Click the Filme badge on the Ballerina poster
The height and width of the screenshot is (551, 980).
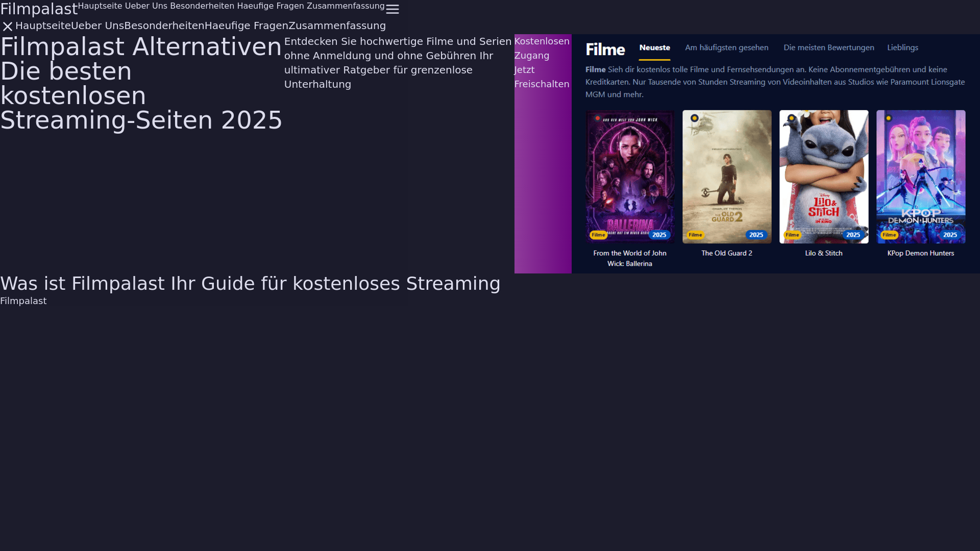click(598, 235)
